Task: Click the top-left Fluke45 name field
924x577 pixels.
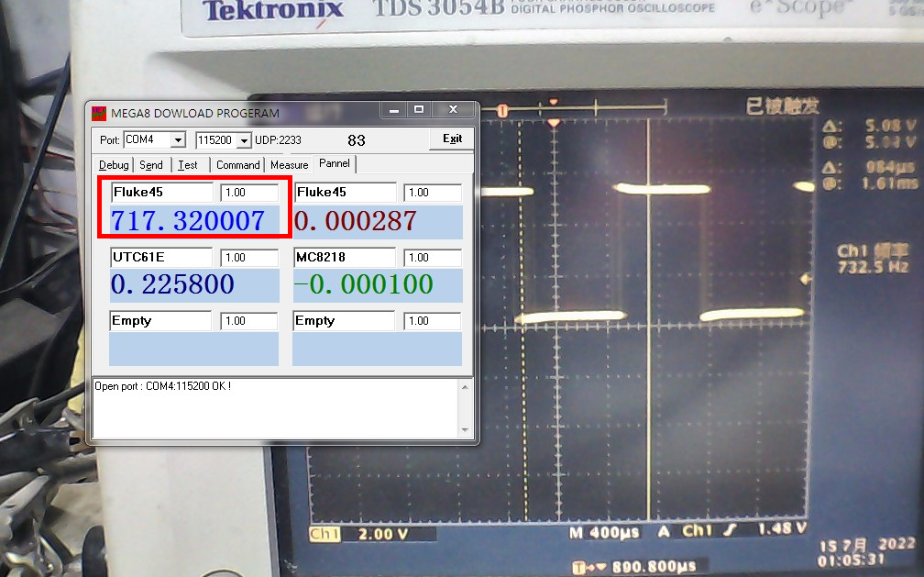Action: point(161,193)
